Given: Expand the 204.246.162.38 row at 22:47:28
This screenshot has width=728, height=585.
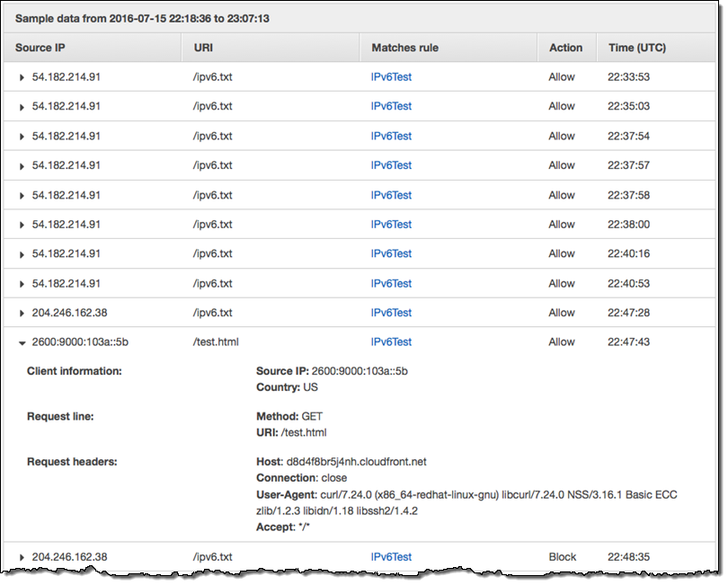Looking at the screenshot, I should click(x=22, y=313).
